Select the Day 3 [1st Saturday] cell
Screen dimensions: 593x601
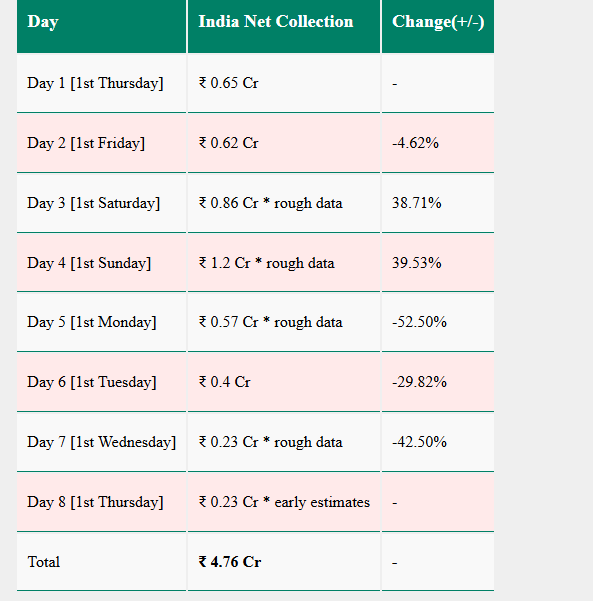coord(101,203)
